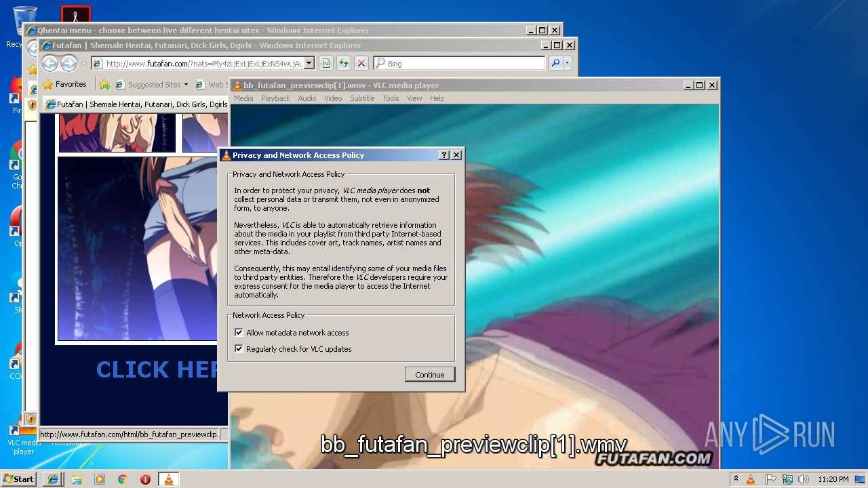Maximize the VLC media player window

pyautogui.click(x=700, y=85)
